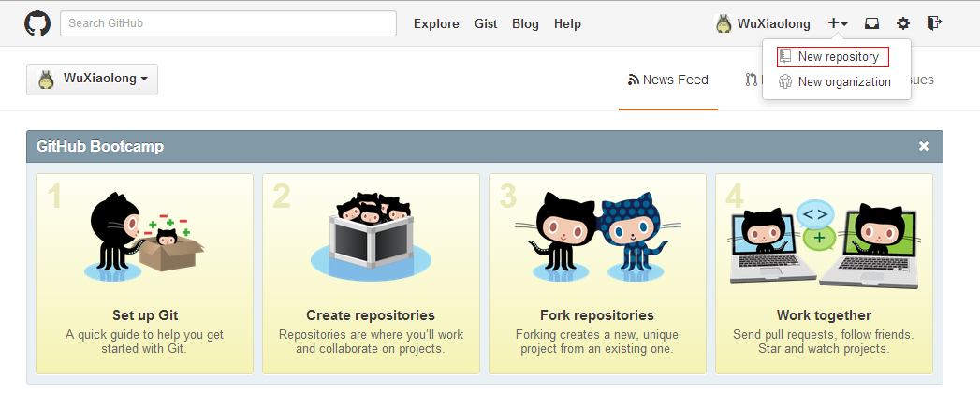This screenshot has width=980, height=394.
Task: Expand the plus create-new dropdown
Action: 838,23
